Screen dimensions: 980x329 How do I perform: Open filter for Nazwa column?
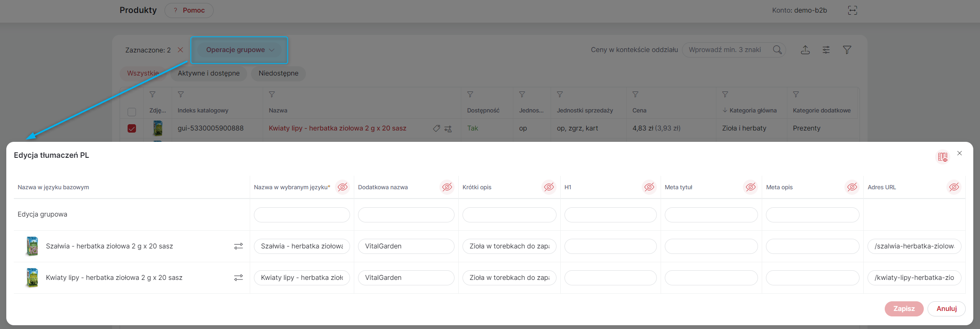pyautogui.click(x=272, y=94)
